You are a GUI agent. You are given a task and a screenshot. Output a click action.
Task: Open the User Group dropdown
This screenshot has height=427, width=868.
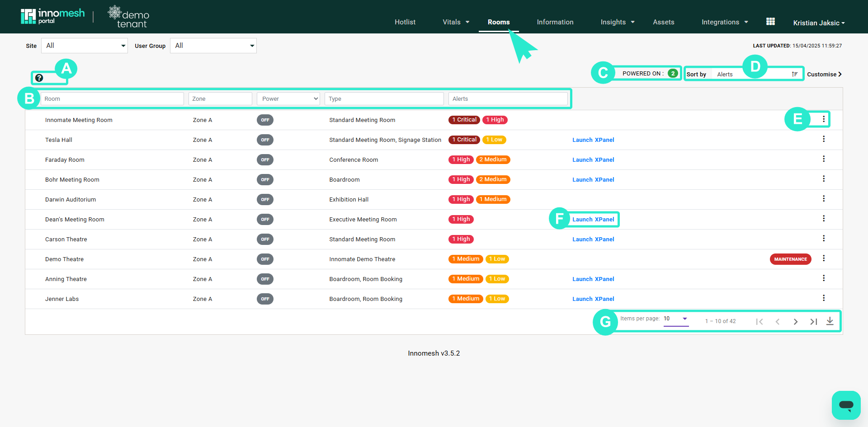(x=213, y=46)
